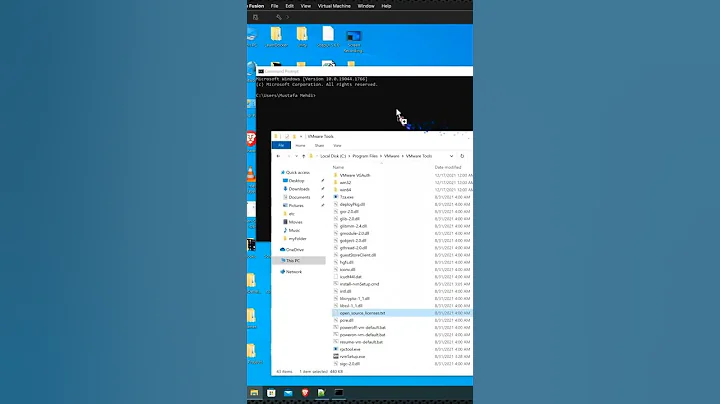720x404 pixels.
Task: Select This PC in the navigation pane
Action: click(x=293, y=261)
